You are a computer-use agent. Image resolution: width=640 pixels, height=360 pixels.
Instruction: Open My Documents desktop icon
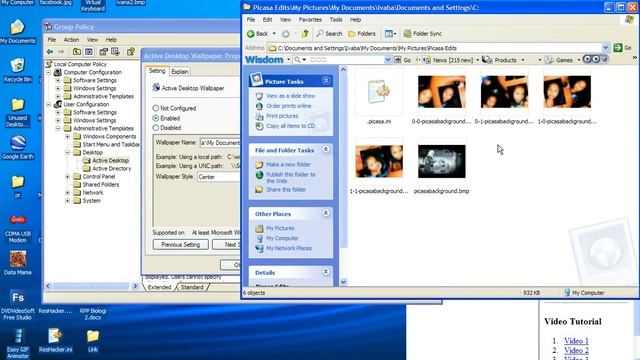pos(17,32)
